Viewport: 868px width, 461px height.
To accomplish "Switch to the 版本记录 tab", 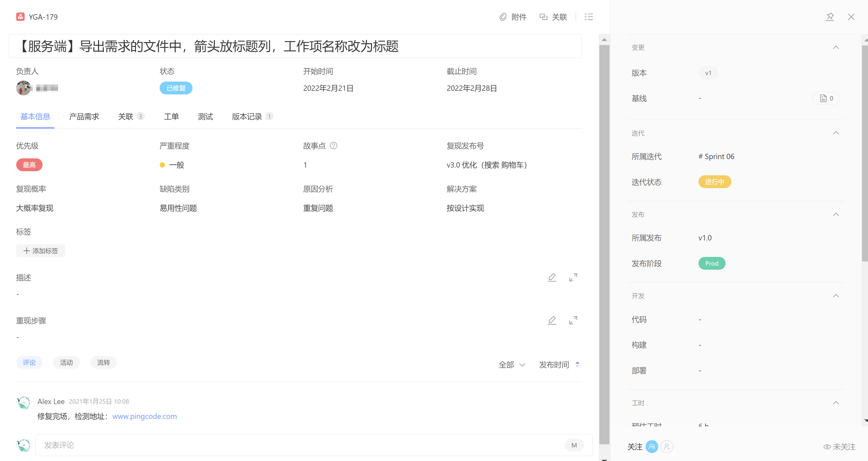I will pos(247,117).
